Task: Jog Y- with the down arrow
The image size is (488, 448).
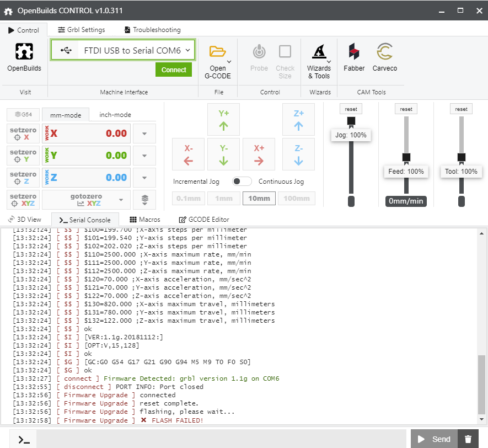Action: point(223,154)
